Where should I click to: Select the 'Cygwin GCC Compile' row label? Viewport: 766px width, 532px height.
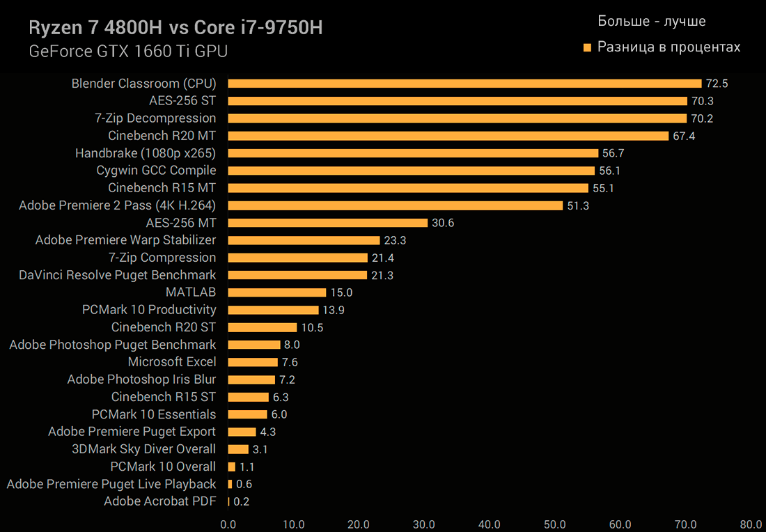156,171
